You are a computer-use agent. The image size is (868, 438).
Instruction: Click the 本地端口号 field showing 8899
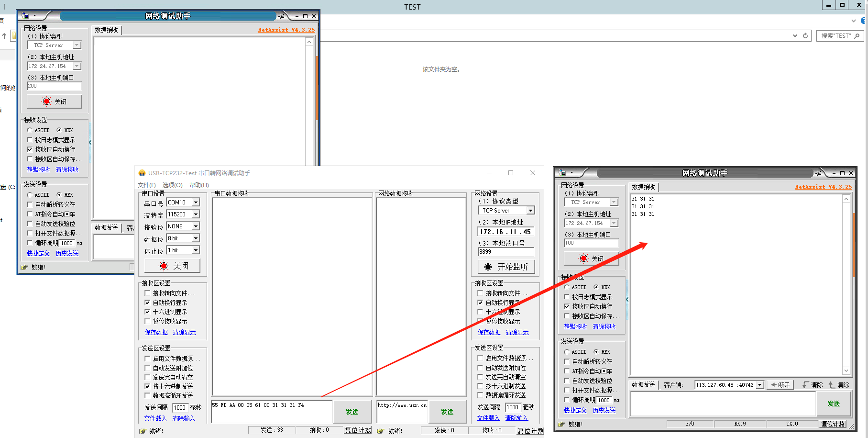tap(505, 252)
